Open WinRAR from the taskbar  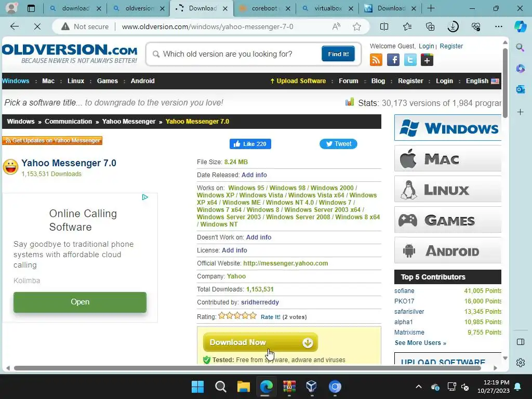pos(289,387)
